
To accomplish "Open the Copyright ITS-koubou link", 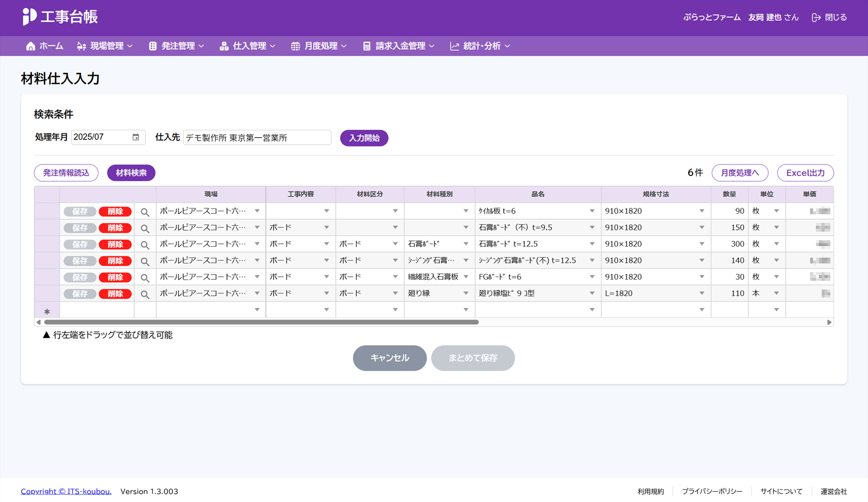I will click(x=66, y=491).
